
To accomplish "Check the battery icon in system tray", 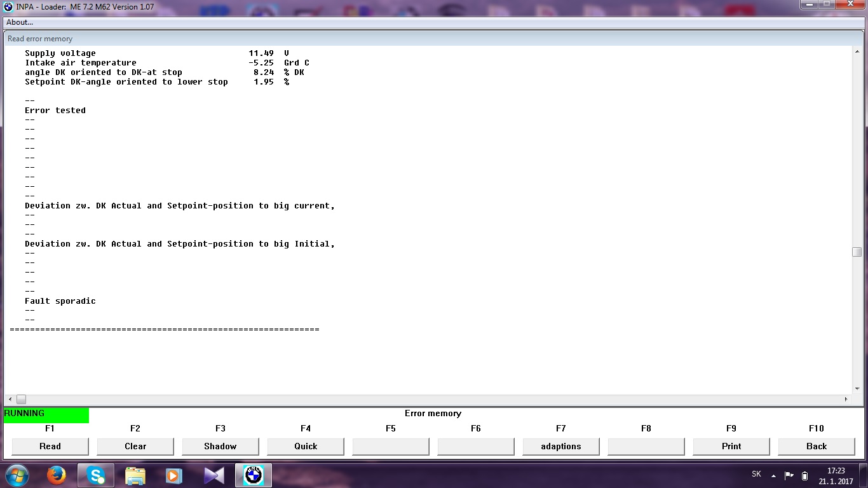I will 804,475.
